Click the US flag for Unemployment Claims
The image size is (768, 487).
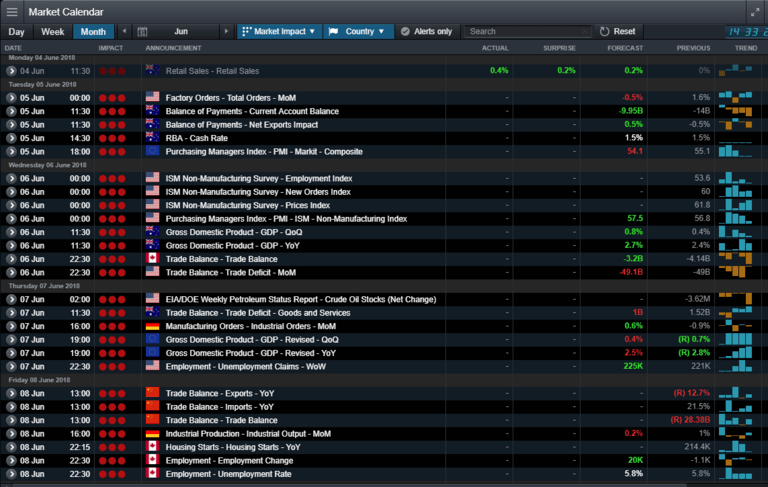pos(152,365)
